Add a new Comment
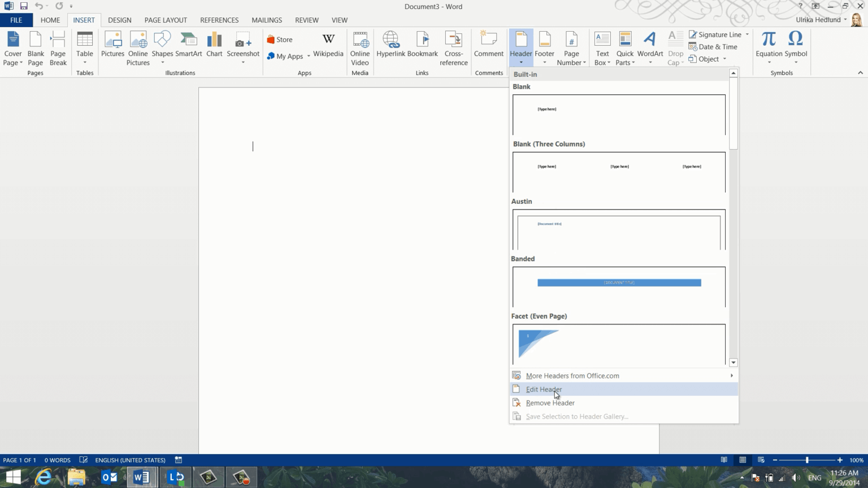This screenshot has height=488, width=868. [x=488, y=45]
